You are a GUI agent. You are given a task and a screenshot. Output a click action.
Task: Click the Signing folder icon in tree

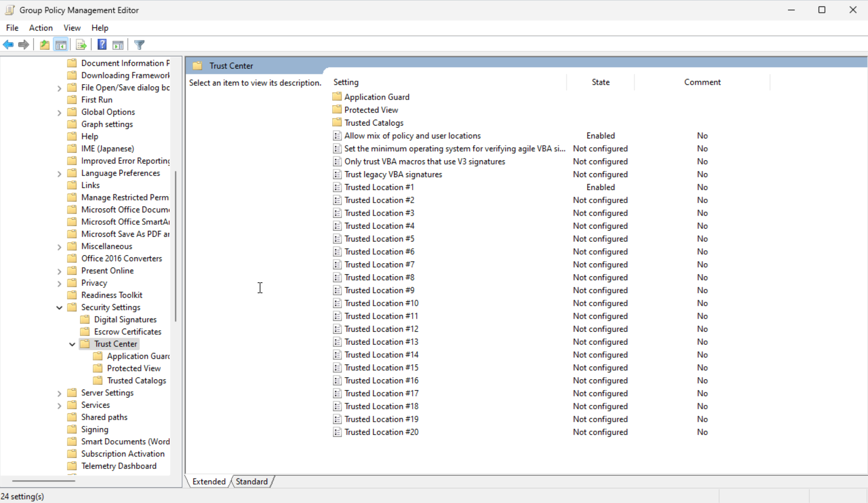[x=72, y=429]
